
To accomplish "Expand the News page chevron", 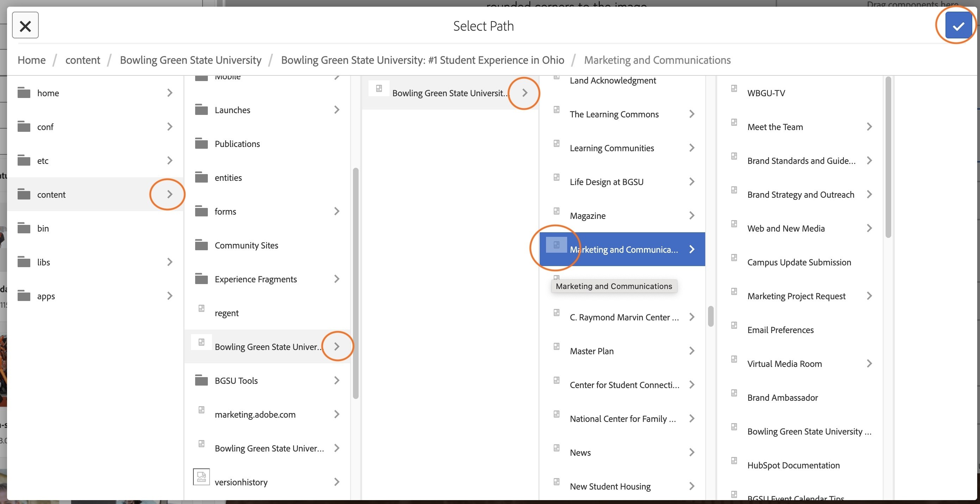I will click(692, 452).
